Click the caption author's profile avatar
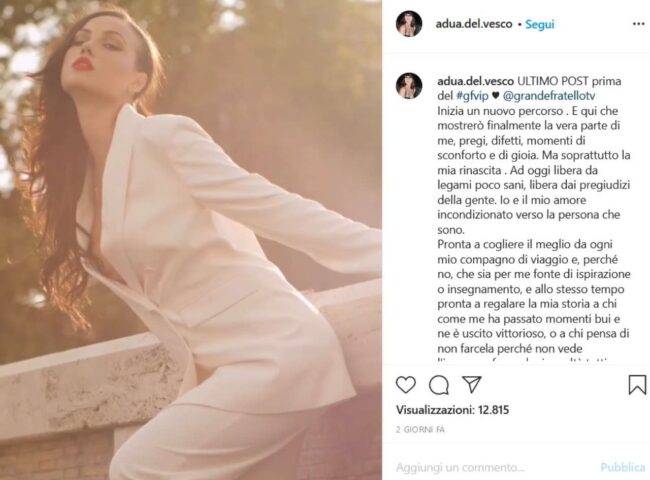 (409, 86)
